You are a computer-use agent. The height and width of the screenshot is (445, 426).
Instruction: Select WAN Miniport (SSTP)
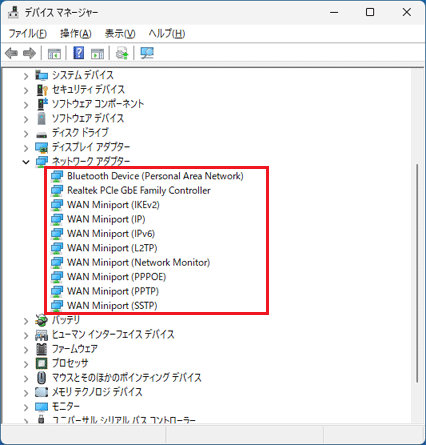(x=112, y=305)
